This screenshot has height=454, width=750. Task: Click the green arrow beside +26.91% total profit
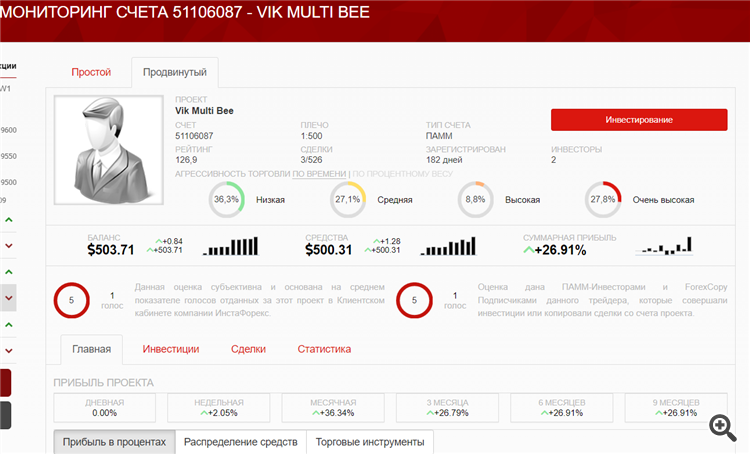(x=529, y=249)
